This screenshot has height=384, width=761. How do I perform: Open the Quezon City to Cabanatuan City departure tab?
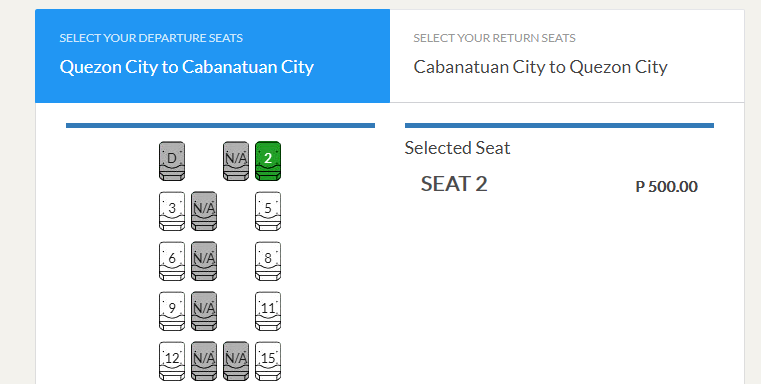(x=213, y=56)
